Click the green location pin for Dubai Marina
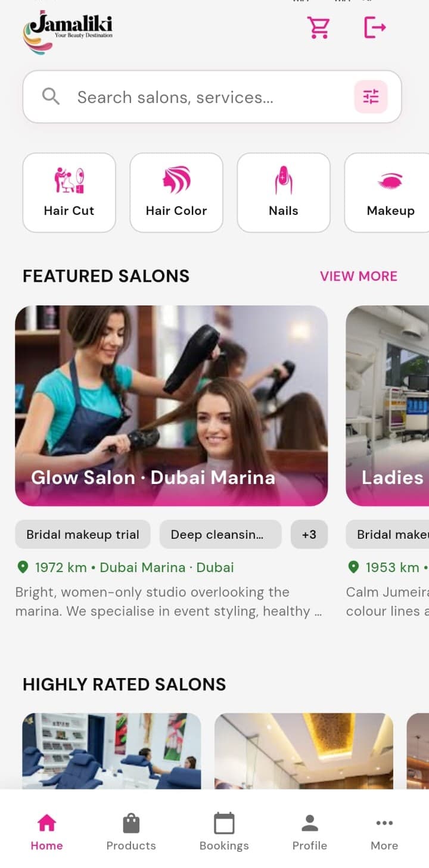Image resolution: width=429 pixels, height=868 pixels. (x=23, y=567)
